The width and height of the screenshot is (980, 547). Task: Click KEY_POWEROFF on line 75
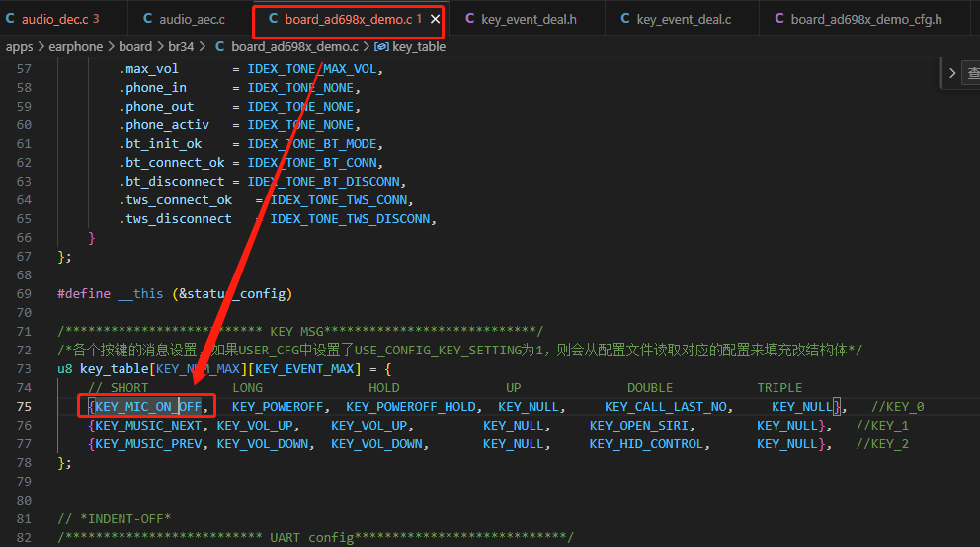pyautogui.click(x=278, y=407)
